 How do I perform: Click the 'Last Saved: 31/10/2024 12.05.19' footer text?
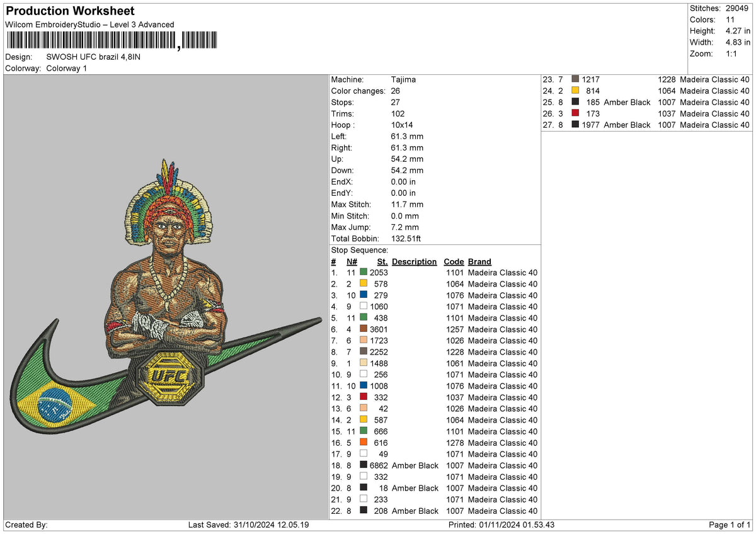click(x=248, y=525)
